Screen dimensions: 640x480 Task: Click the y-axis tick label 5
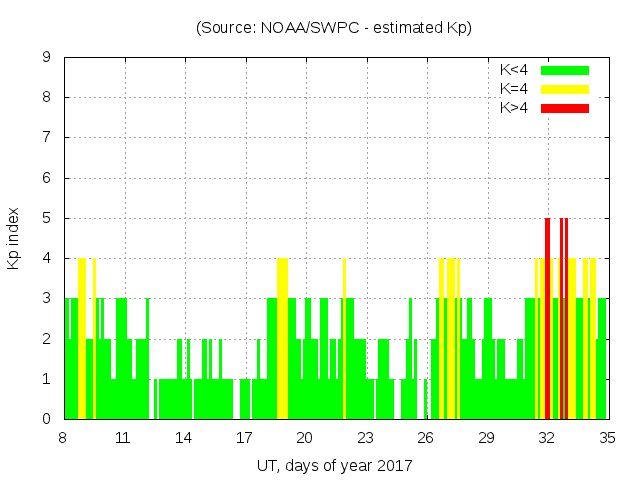tap(47, 218)
